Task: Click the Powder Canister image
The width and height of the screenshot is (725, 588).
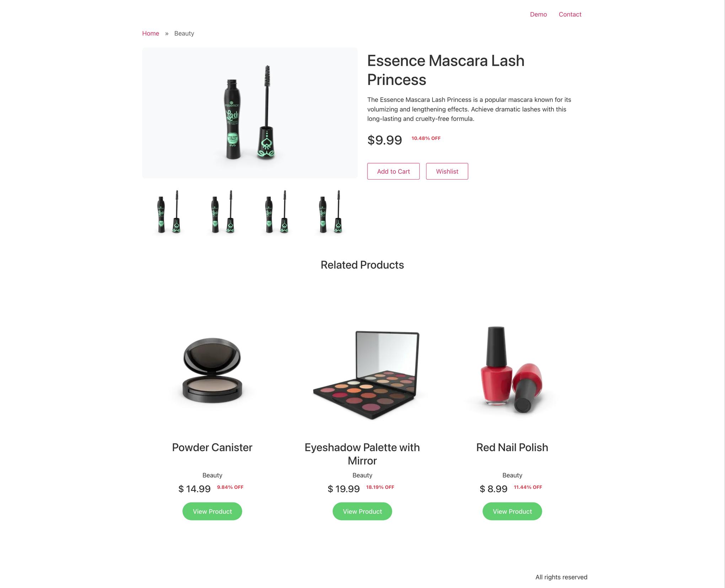Action: point(212,370)
